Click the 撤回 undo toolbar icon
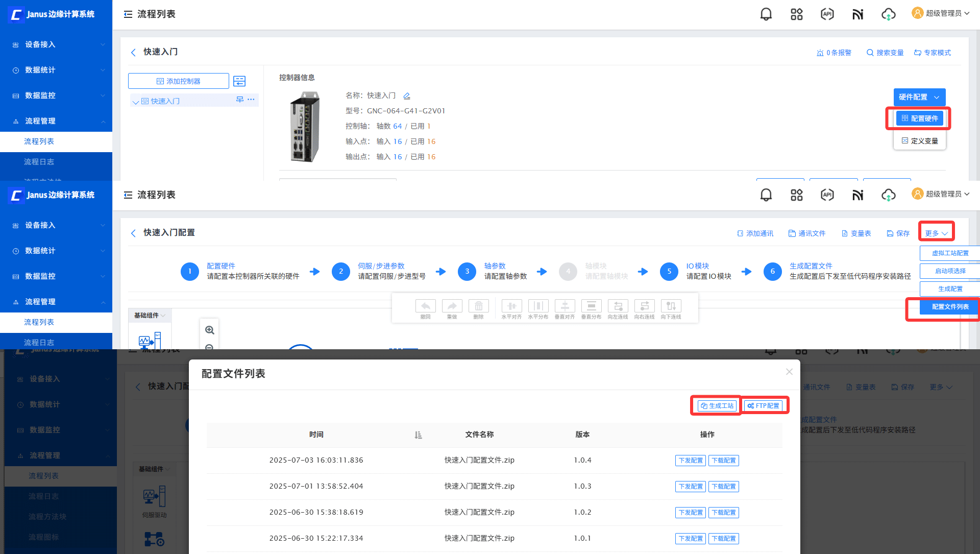 [x=425, y=306]
